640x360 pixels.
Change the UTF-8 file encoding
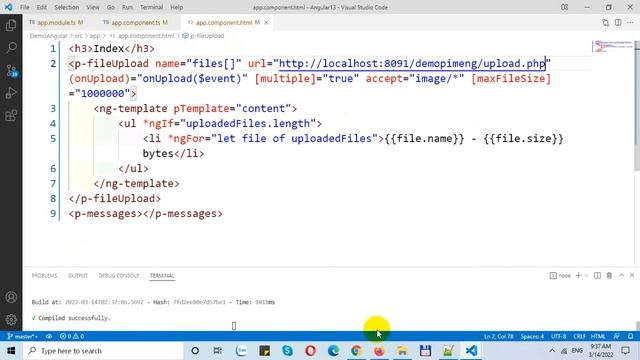558,336
